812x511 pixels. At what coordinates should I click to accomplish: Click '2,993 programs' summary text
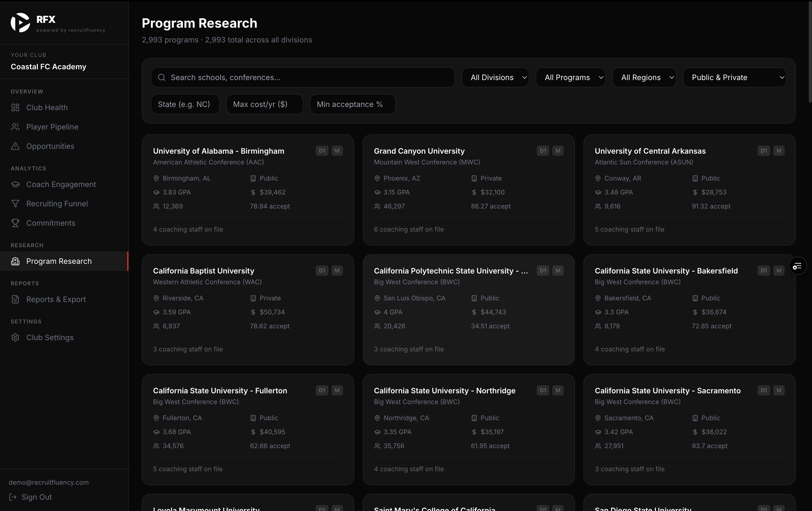pos(170,40)
